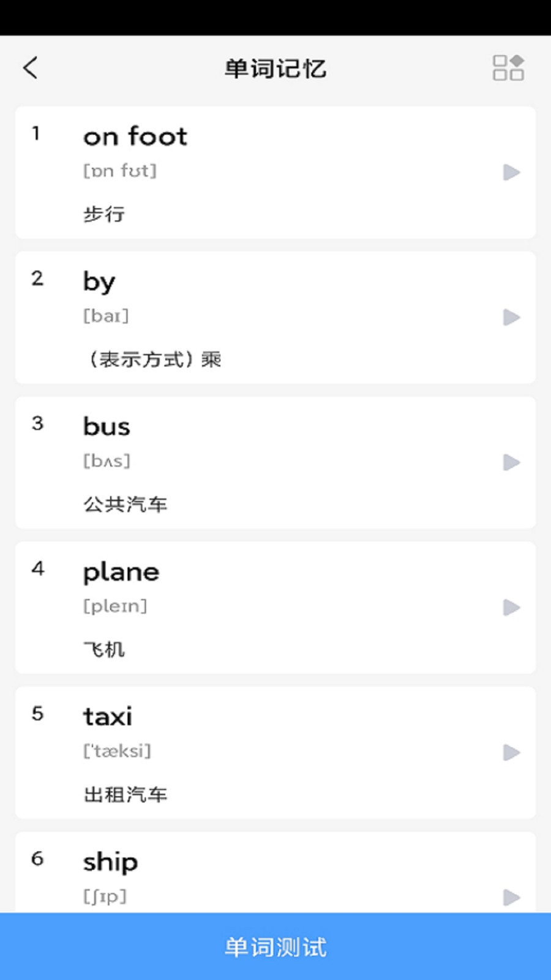This screenshot has height=980, width=551.
Task: Play pronunciation audio for "bus"
Action: click(511, 462)
